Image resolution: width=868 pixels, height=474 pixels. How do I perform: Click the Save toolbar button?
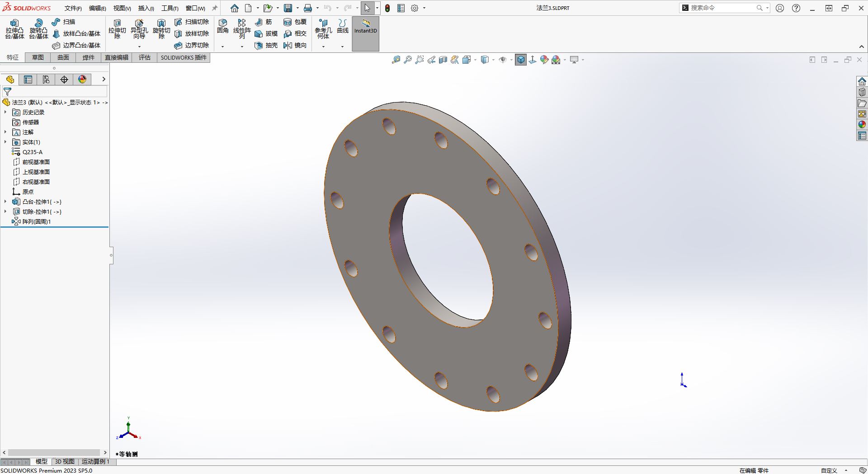288,8
